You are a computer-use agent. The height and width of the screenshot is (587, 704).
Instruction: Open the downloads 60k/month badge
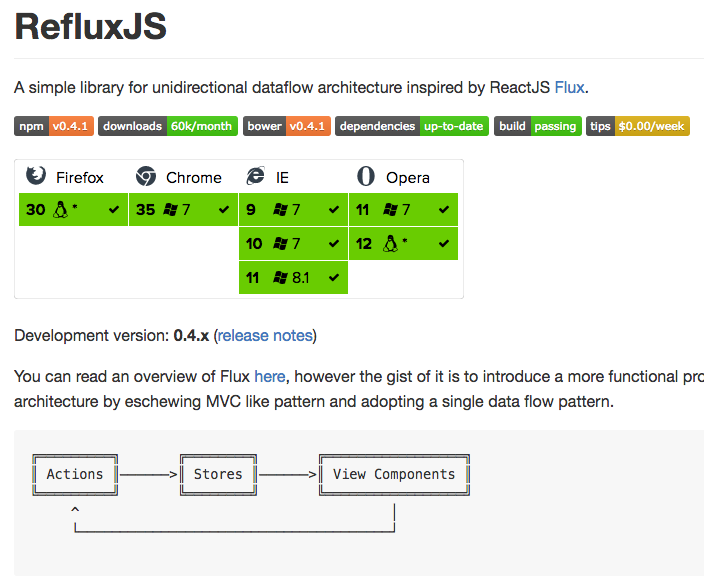point(168,126)
